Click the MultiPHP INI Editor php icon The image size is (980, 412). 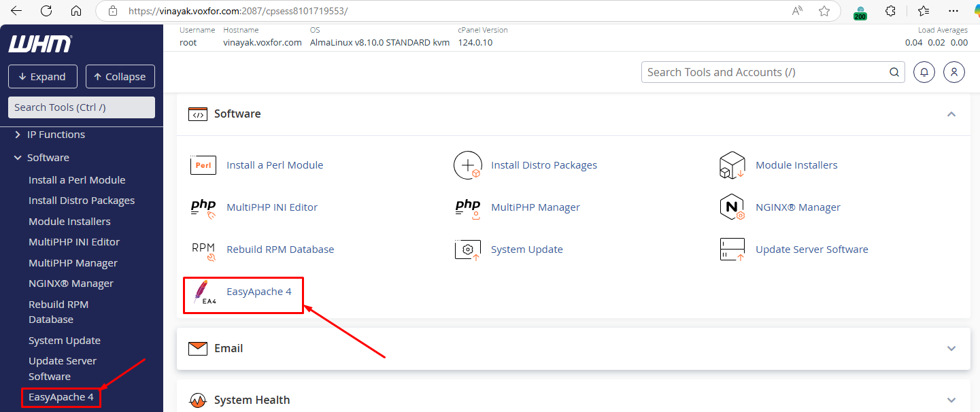pyautogui.click(x=203, y=207)
